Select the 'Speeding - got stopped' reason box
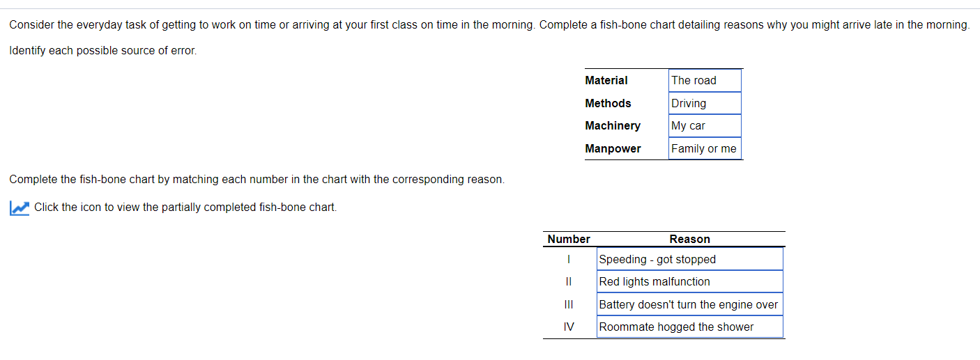 tap(689, 259)
